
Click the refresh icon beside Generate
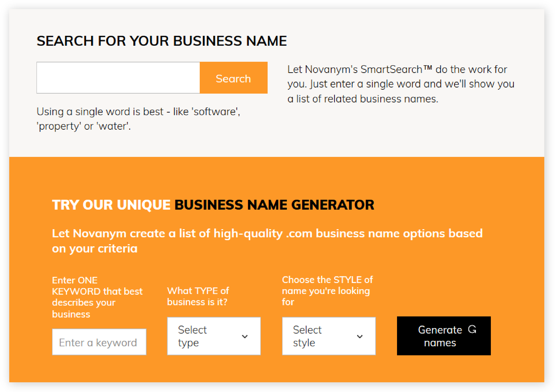[x=472, y=329]
